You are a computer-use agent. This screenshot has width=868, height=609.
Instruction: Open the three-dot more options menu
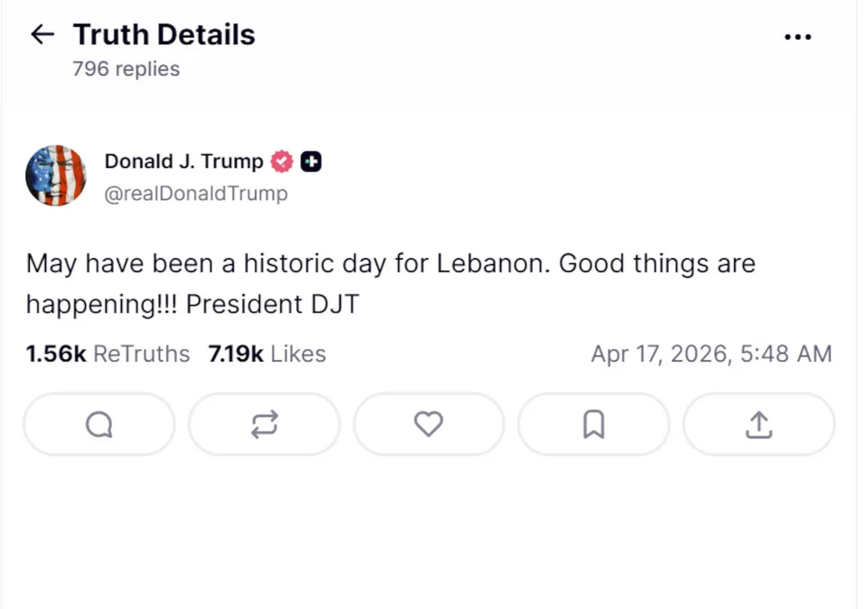tap(797, 37)
